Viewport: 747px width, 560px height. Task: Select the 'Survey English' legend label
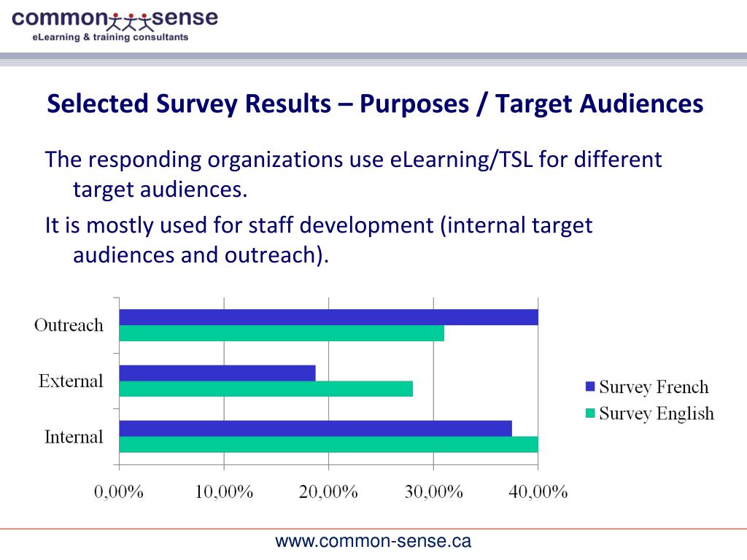point(657,413)
